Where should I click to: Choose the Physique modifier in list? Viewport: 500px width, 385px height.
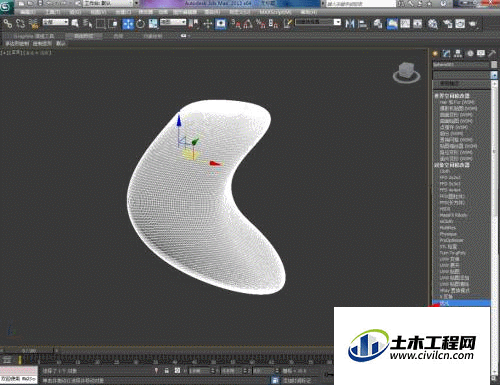click(448, 234)
